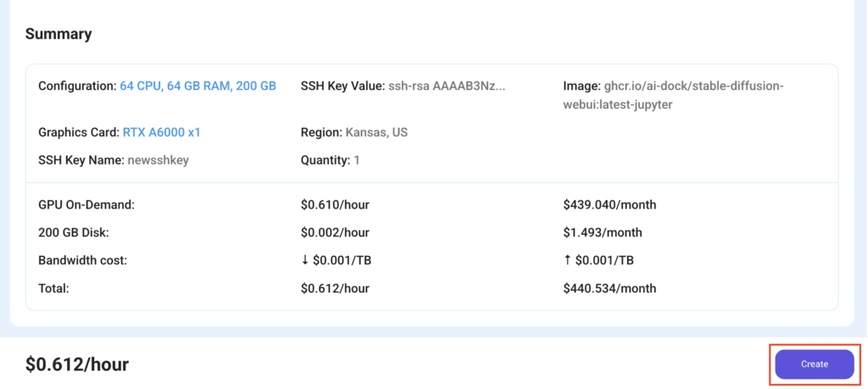
Task: Click the upload arrow next to bandwidth cost
Action: click(567, 260)
